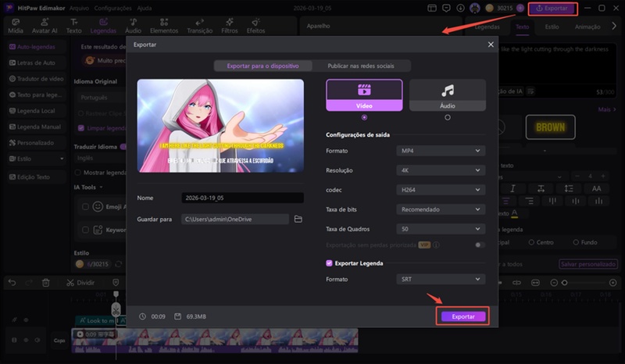The height and width of the screenshot is (364, 625).
Task: Select the radio button under Áudio
Action: 447,117
